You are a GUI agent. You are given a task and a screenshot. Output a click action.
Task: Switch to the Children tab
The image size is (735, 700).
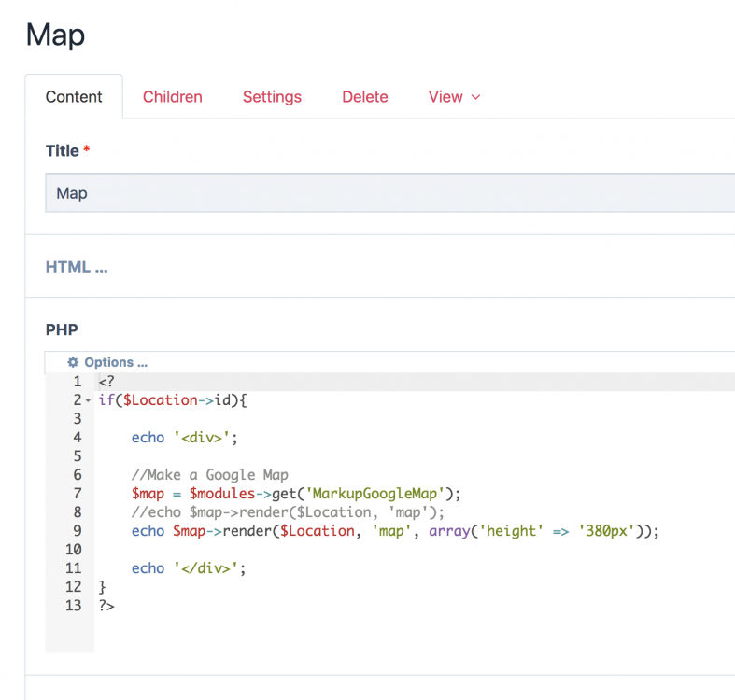pos(172,97)
